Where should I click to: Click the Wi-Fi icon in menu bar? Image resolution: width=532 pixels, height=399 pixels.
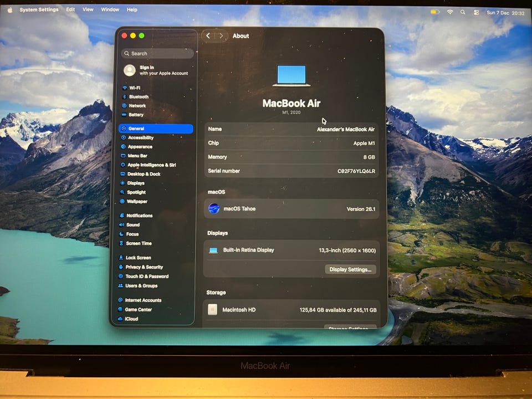[450, 12]
